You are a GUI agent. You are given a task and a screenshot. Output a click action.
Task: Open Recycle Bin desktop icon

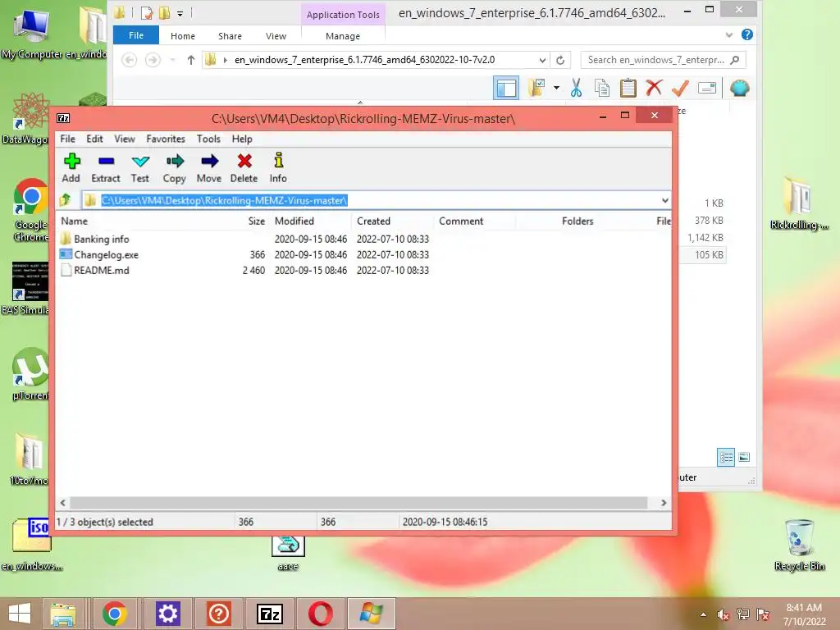(799, 546)
